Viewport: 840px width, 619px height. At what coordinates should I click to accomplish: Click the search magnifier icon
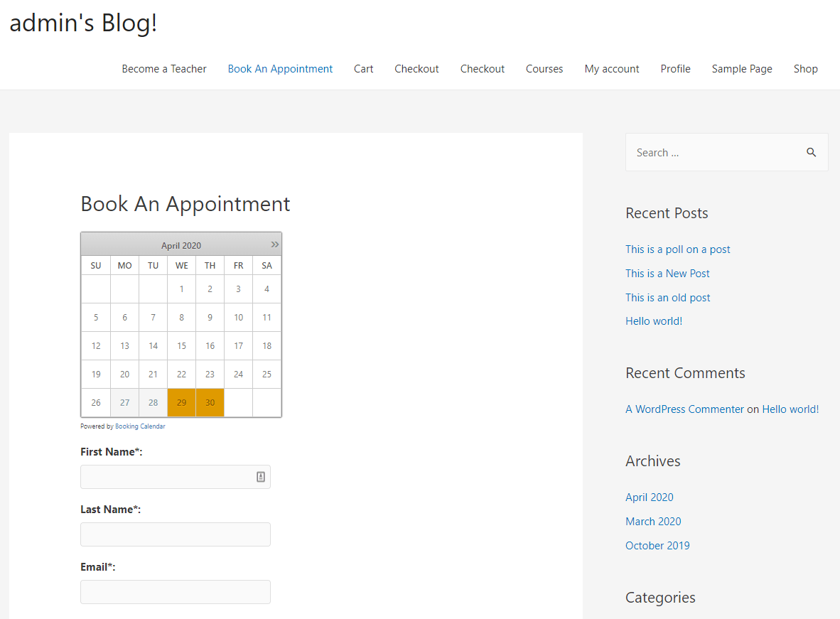[x=811, y=152]
